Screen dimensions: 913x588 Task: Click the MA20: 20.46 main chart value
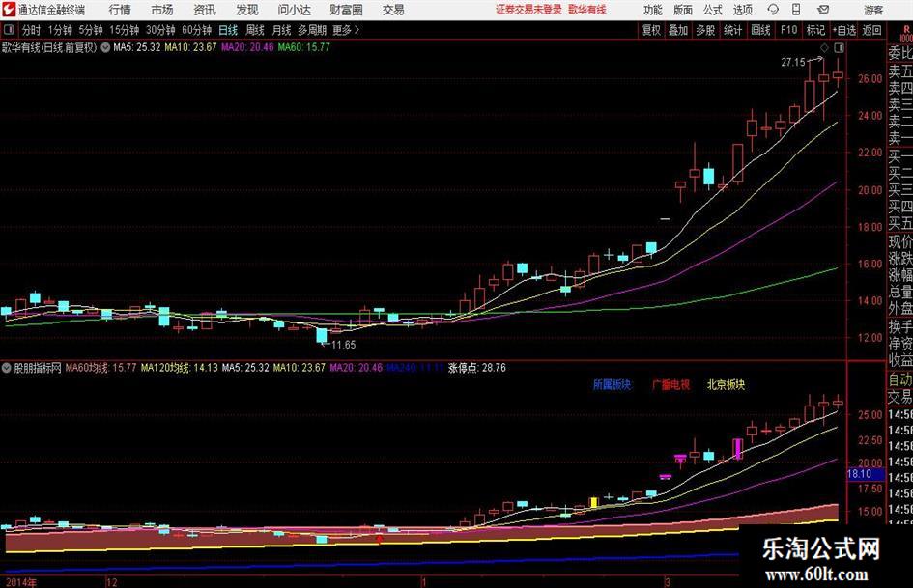coord(247,47)
